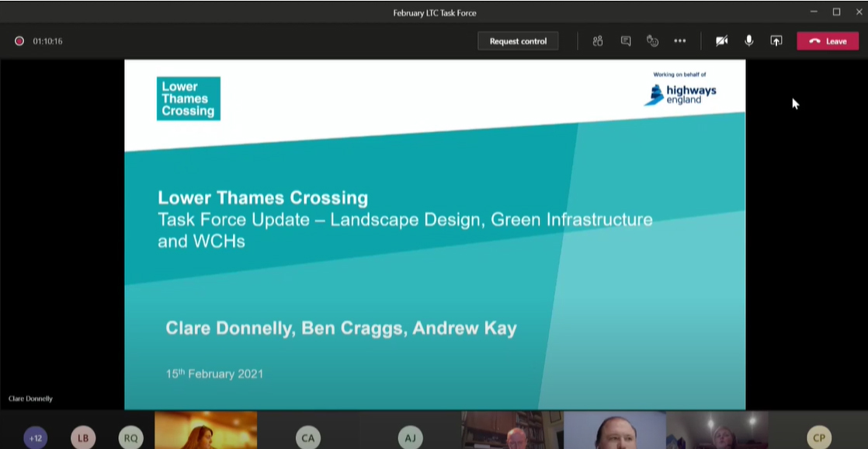Click the 'February LTC Task Force' window title
This screenshot has height=449, width=868.
tap(435, 12)
